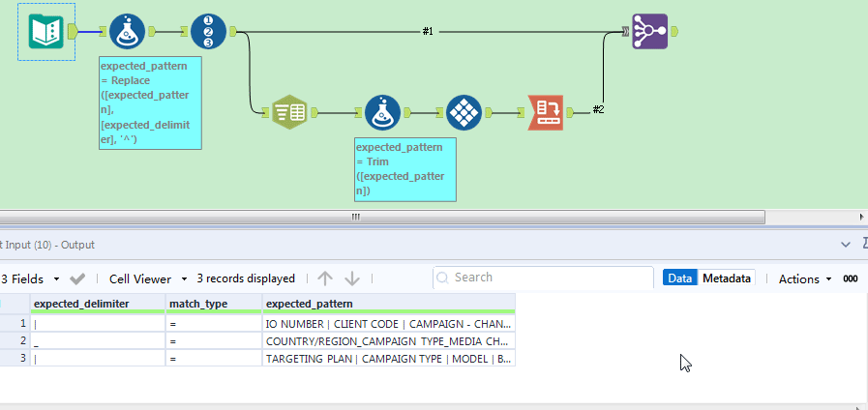
Task: Click the expected_pattern column header
Action: tap(389, 304)
